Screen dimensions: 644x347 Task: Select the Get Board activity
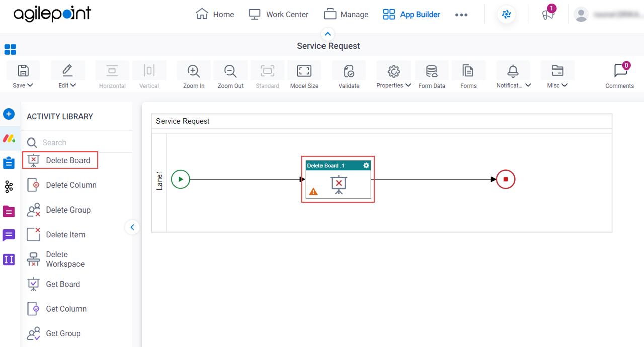click(54, 284)
